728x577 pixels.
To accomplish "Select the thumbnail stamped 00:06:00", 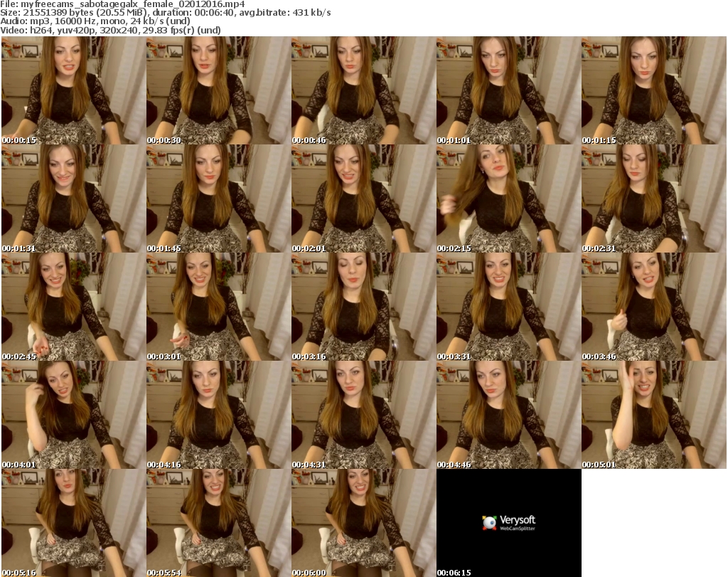I will [x=363, y=523].
